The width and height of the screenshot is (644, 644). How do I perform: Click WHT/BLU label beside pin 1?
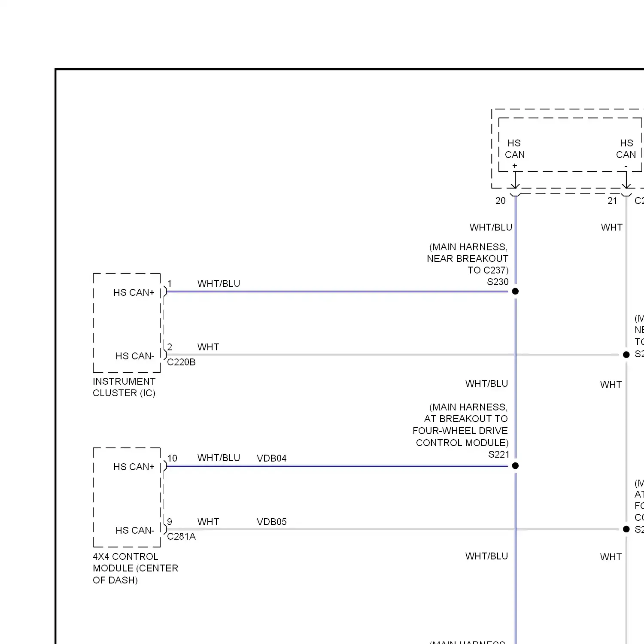click(219, 284)
